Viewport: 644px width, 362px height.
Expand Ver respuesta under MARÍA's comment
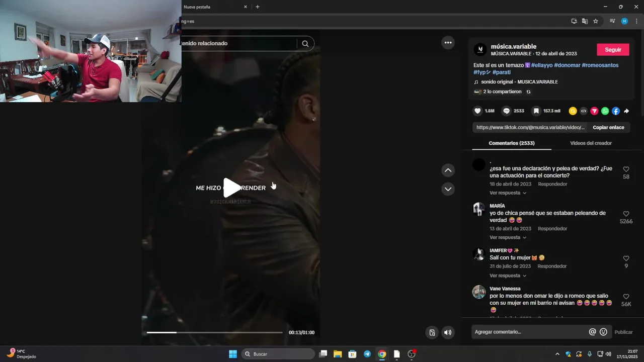[508, 237]
